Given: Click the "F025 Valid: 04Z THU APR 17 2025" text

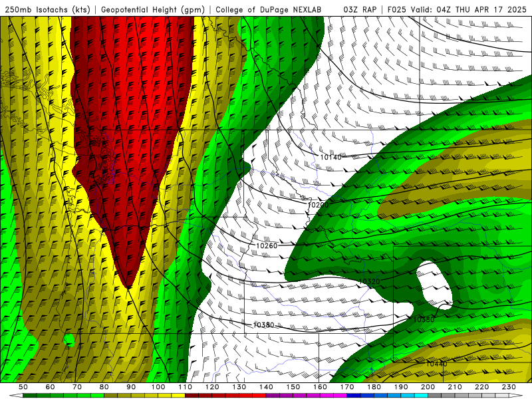Looking at the screenshot, I should click(457, 9).
